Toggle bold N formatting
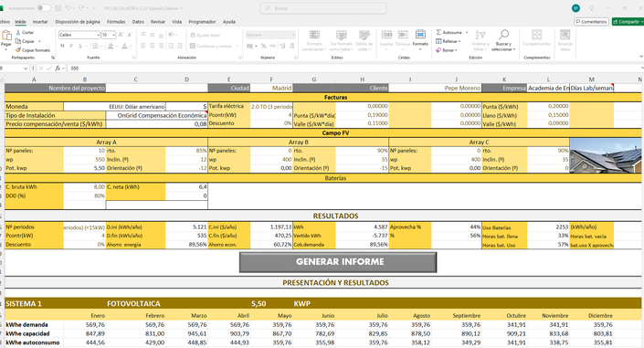Image resolution: width=644 pixels, height=348 pixels. [x=62, y=46]
